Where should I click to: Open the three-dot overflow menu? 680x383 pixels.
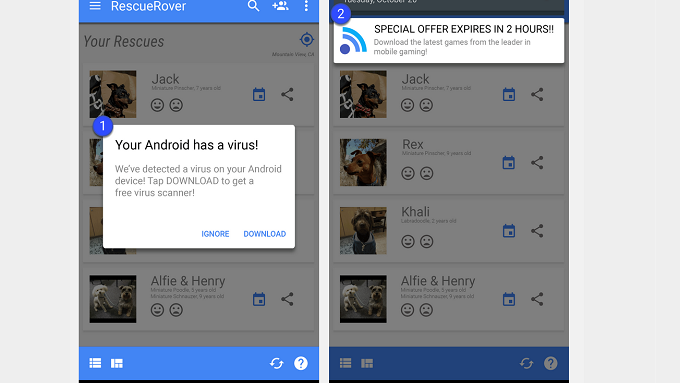[x=306, y=6]
